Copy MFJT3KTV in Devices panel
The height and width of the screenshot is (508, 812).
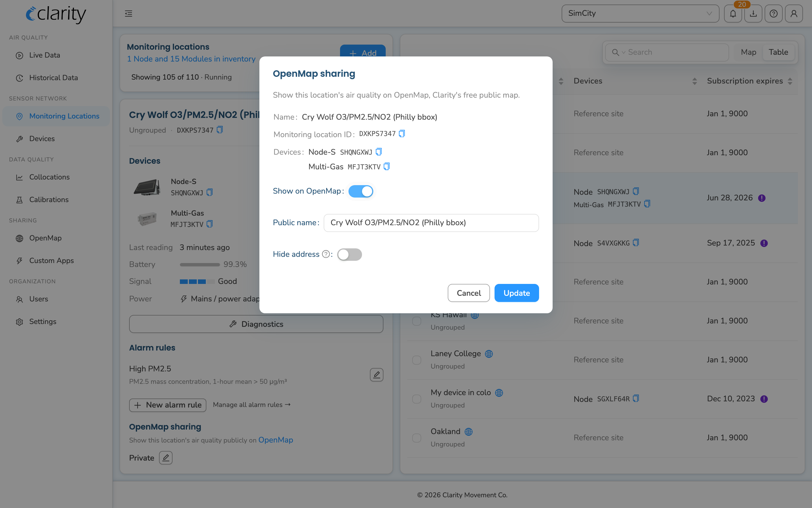point(209,224)
